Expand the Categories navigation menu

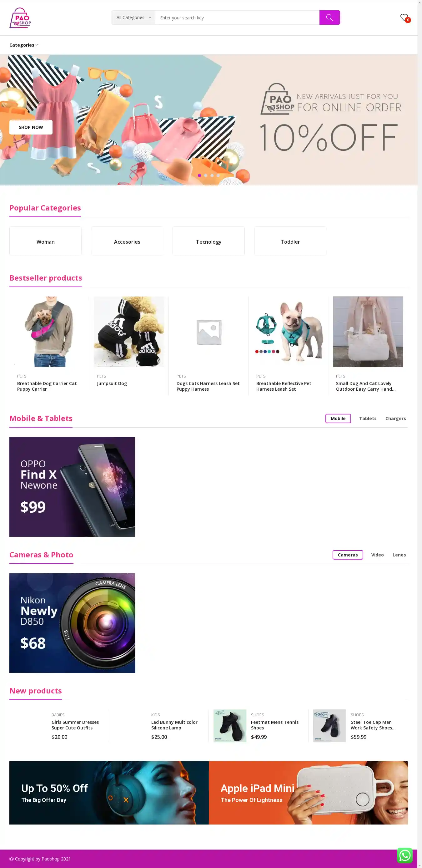point(23,45)
